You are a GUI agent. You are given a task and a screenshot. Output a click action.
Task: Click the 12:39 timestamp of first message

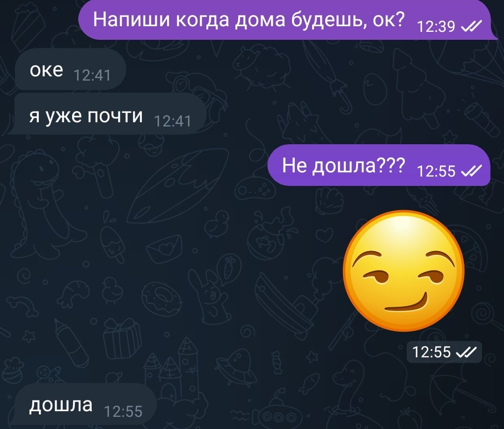pos(436,27)
